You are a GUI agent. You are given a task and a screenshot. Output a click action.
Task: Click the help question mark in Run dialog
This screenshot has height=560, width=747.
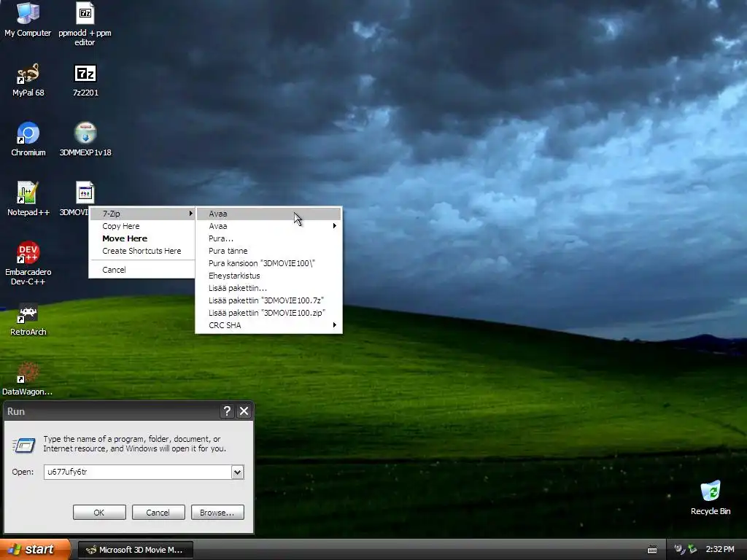tap(228, 411)
